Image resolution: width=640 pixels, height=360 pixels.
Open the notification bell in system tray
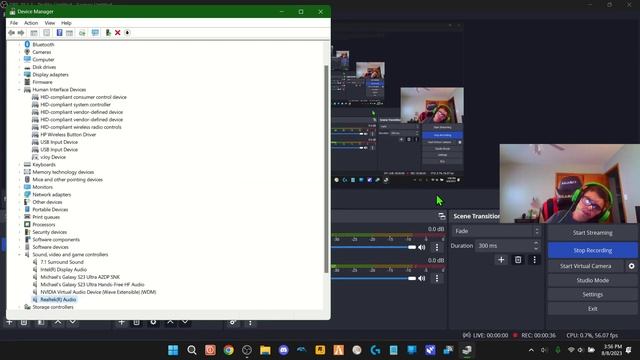pos(629,350)
